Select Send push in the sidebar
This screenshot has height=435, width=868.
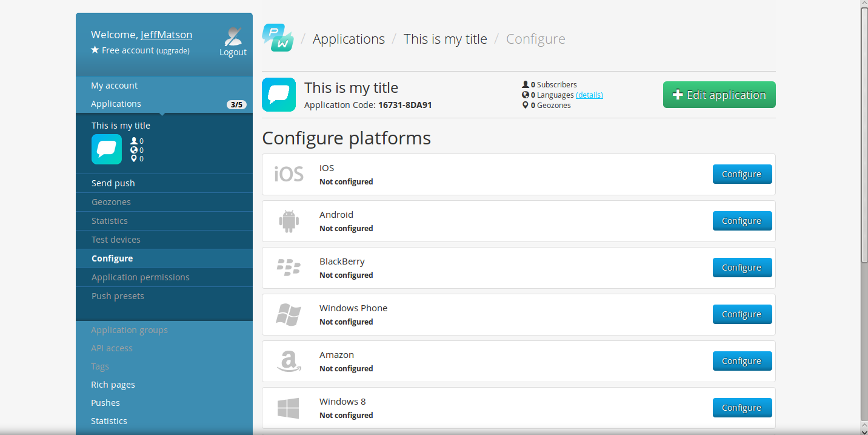point(113,183)
